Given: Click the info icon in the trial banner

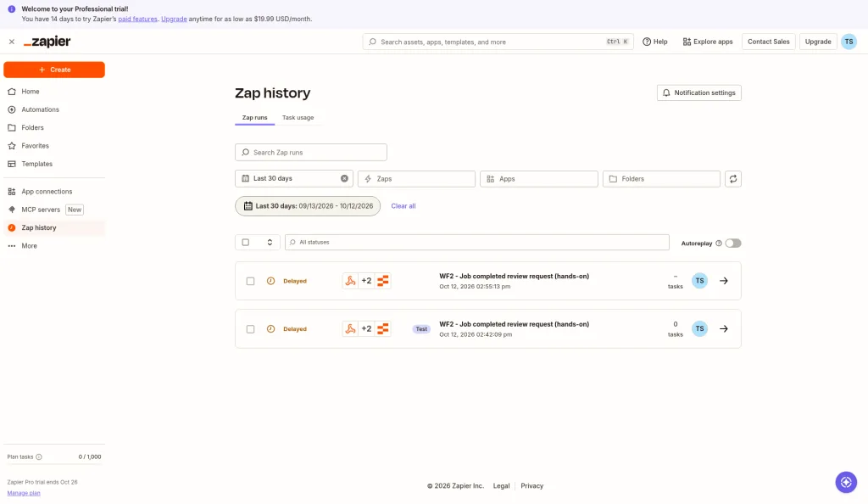Looking at the screenshot, I should (x=12, y=8).
